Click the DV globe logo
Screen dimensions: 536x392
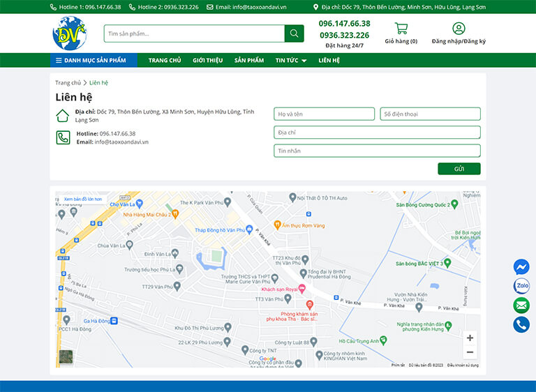(x=70, y=33)
